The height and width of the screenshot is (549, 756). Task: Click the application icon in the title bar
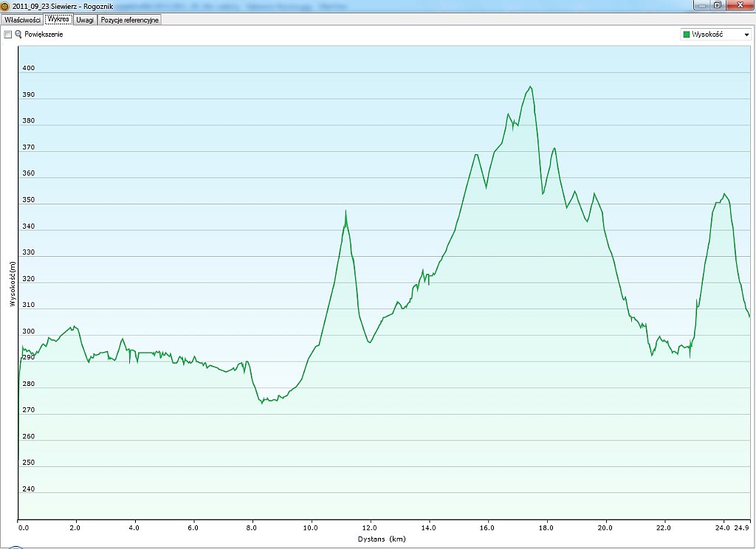[5, 6]
